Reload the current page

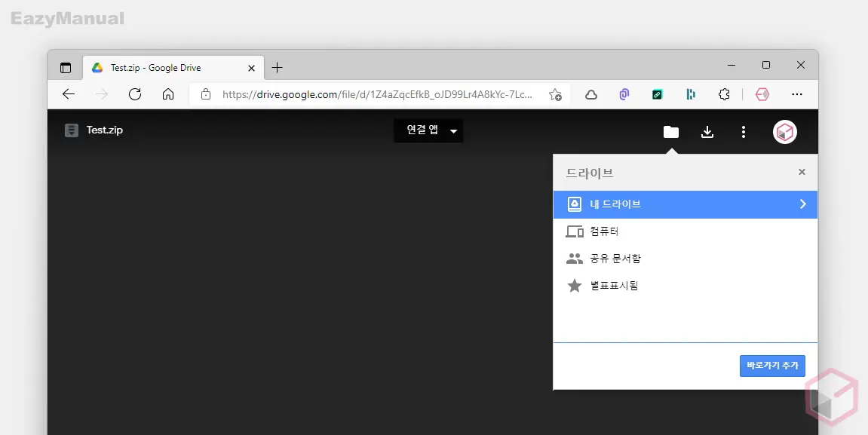click(135, 94)
